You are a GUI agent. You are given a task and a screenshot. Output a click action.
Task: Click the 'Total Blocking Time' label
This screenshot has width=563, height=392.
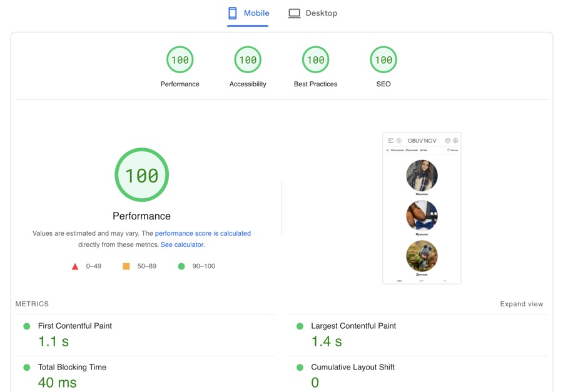[72, 367]
